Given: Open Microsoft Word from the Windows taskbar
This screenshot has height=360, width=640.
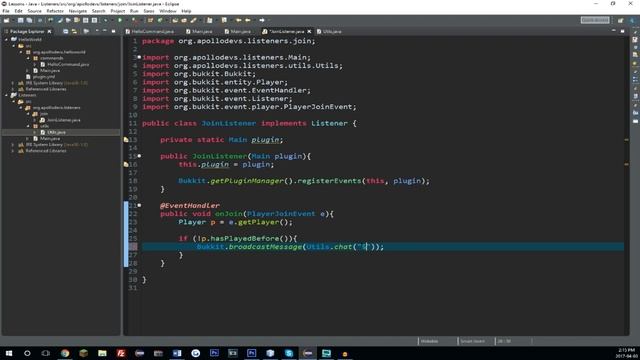Looking at the screenshot, I should tap(177, 353).
